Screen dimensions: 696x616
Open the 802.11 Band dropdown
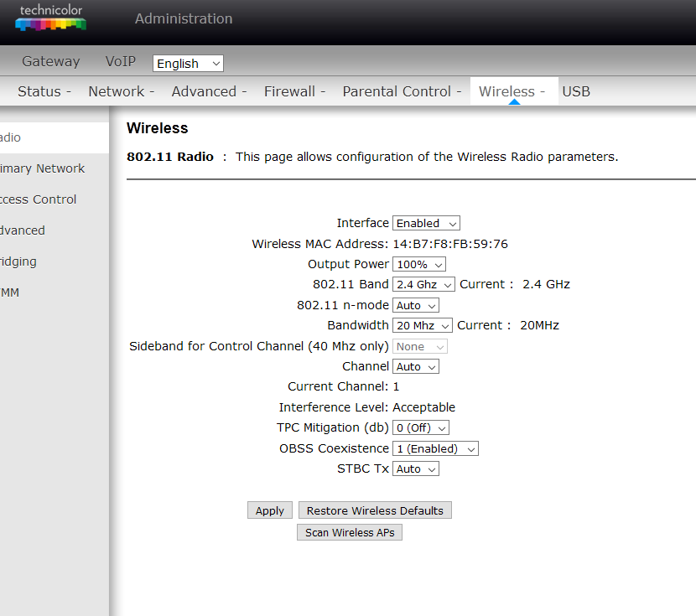point(423,284)
